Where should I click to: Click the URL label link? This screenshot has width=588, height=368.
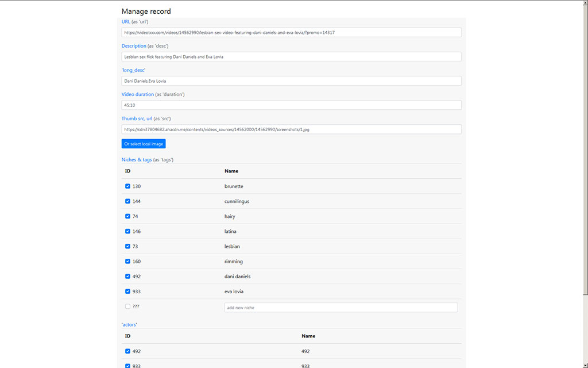126,22
